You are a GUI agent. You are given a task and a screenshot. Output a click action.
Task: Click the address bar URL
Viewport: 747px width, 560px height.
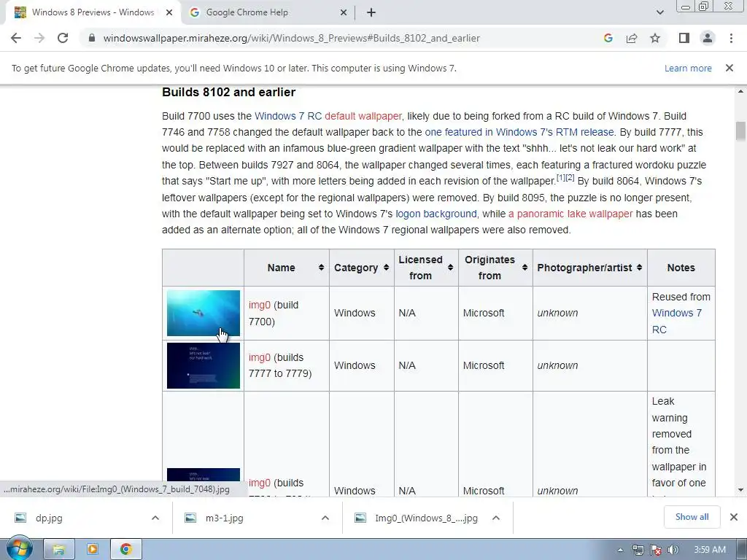pos(291,38)
